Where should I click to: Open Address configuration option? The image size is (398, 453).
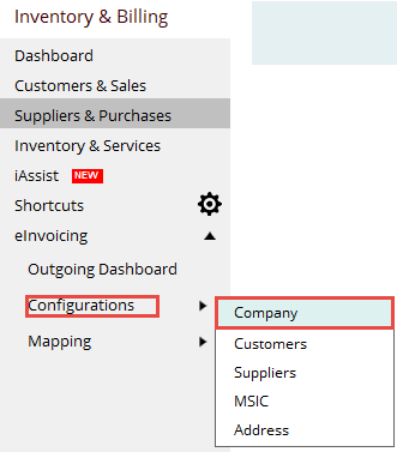click(262, 430)
